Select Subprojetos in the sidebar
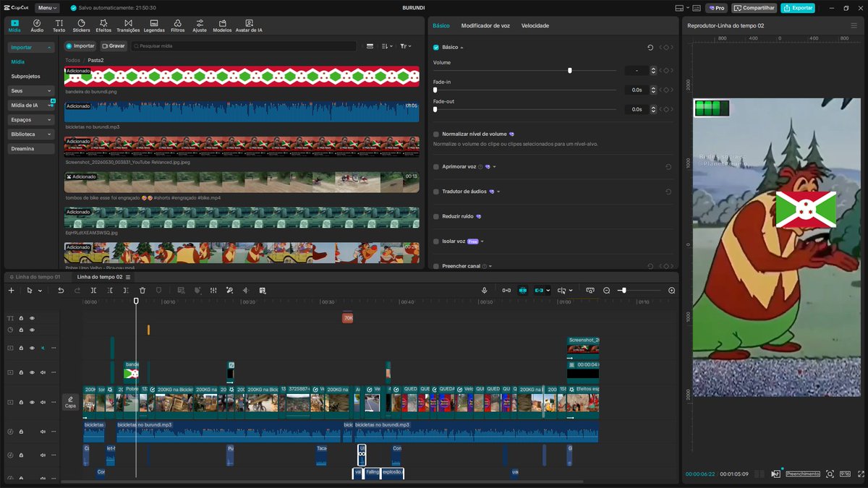Screen dimensions: 868x488 pos(26,76)
